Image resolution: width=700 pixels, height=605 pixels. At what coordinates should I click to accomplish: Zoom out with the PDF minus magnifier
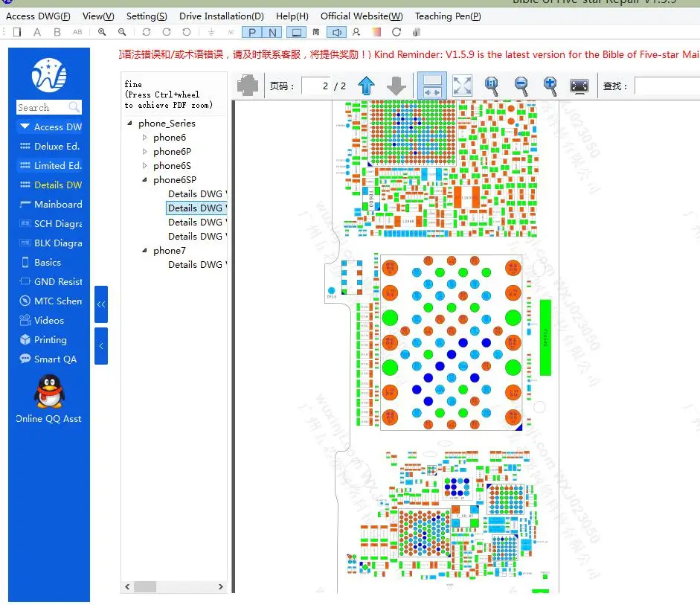click(521, 86)
